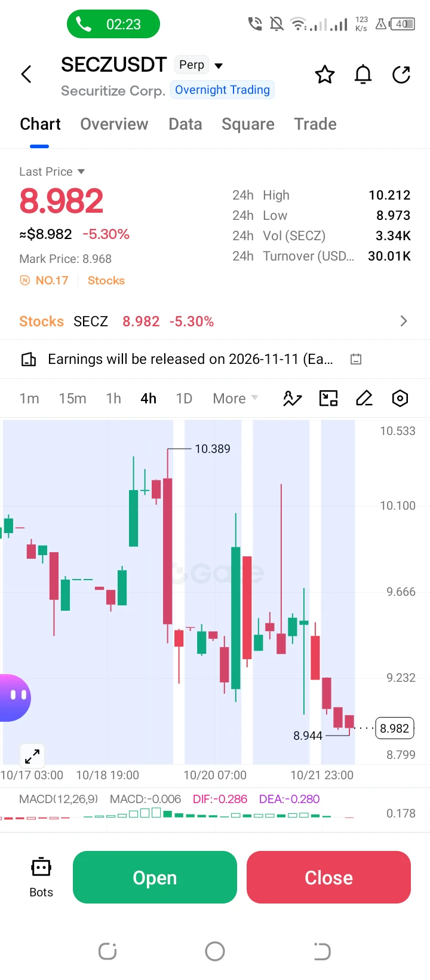The height and width of the screenshot is (980, 430).
Task: Tap the green Open button
Action: (155, 877)
